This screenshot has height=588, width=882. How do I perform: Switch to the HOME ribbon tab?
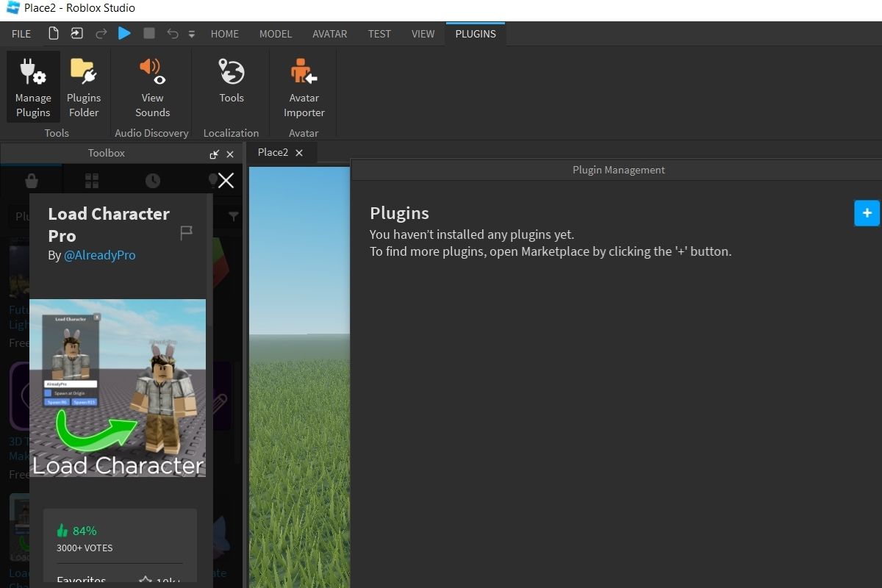(224, 34)
